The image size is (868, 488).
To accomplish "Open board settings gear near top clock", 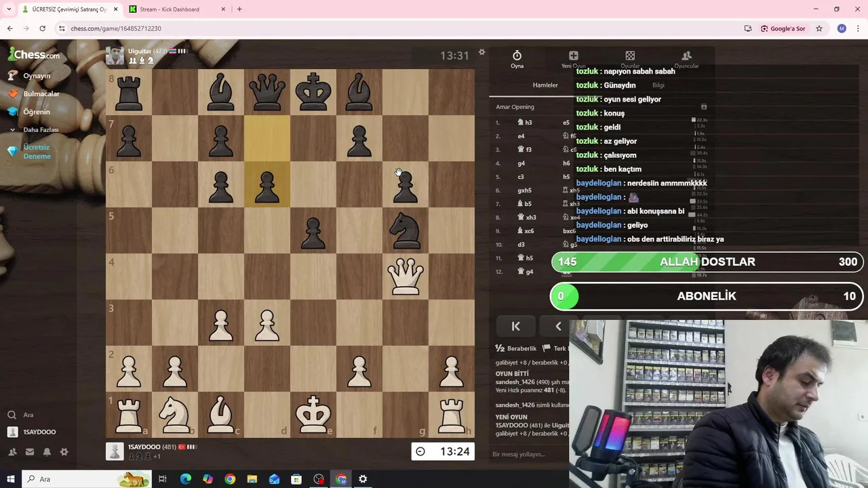I will 481,52.
